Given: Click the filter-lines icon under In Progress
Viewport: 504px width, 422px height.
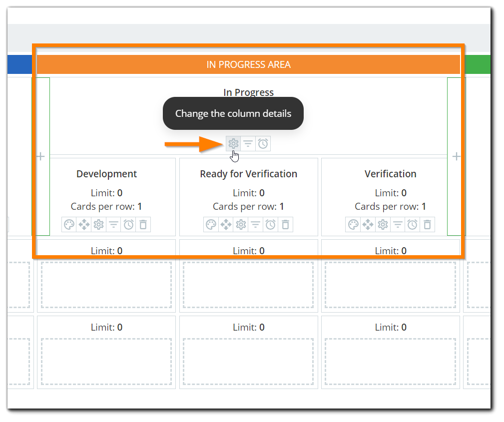Looking at the screenshot, I should click(x=248, y=144).
